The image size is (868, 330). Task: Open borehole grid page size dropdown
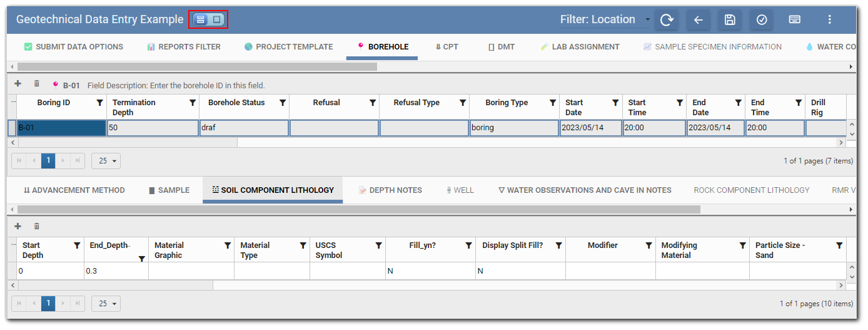tap(106, 161)
